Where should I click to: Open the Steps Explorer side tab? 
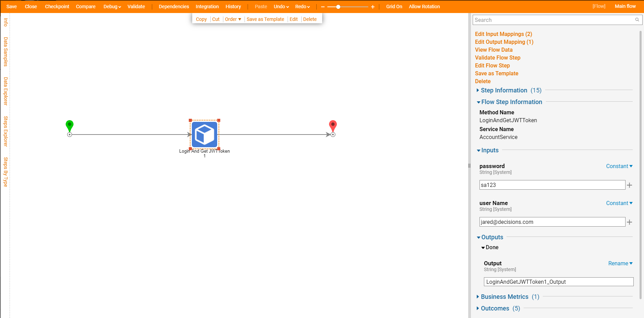point(5,131)
